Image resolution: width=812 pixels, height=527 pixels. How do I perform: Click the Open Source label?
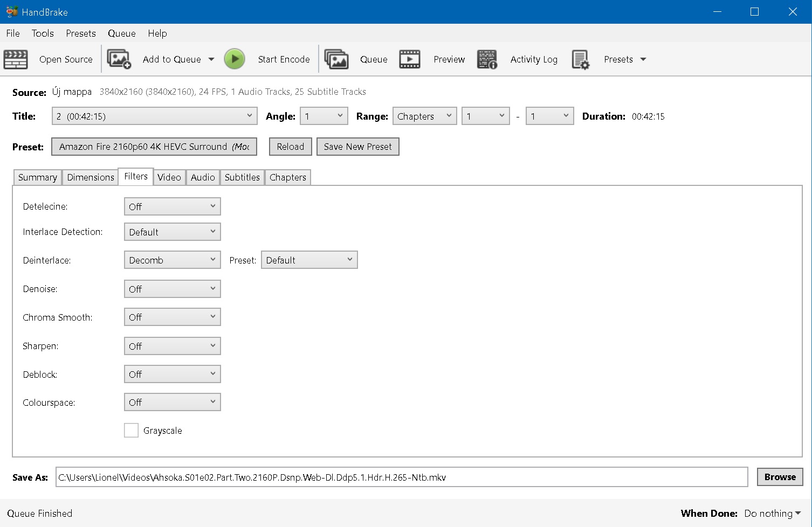click(x=66, y=59)
